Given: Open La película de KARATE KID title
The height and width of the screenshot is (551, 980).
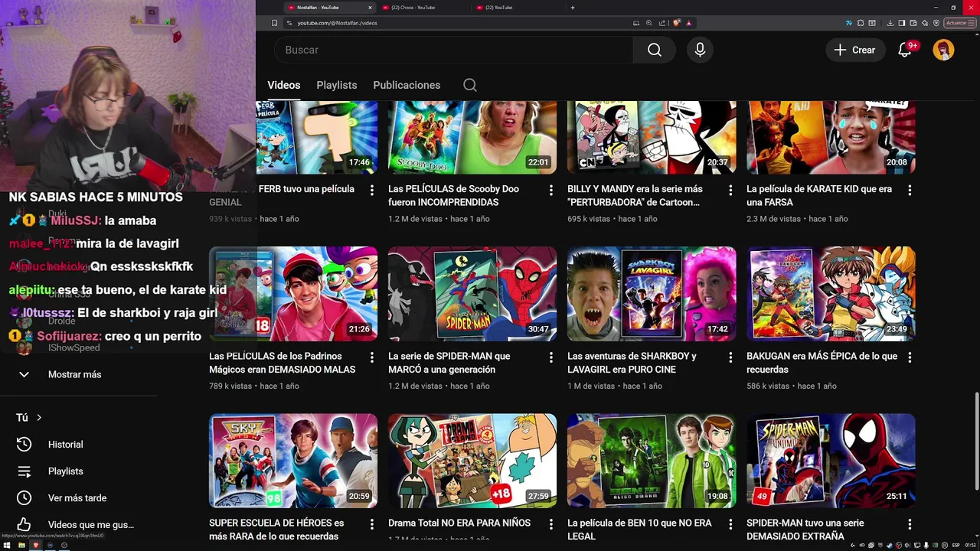Looking at the screenshot, I should coord(819,196).
